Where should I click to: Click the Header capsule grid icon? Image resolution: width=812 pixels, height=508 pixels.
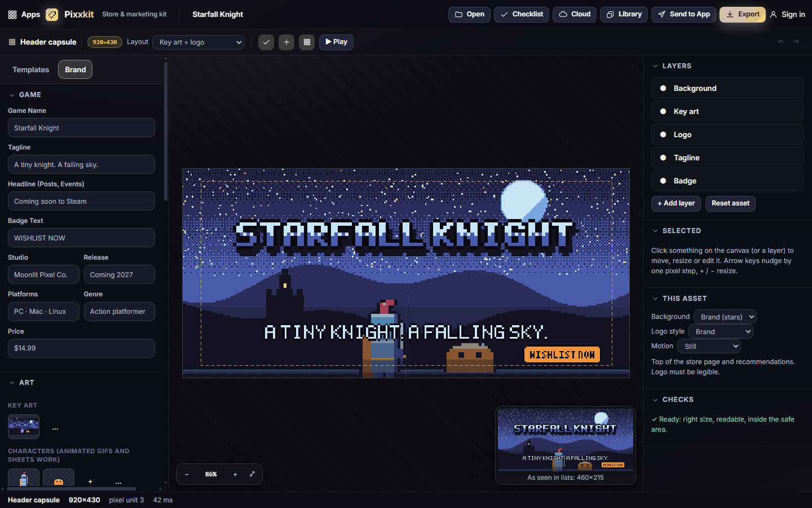(12, 42)
